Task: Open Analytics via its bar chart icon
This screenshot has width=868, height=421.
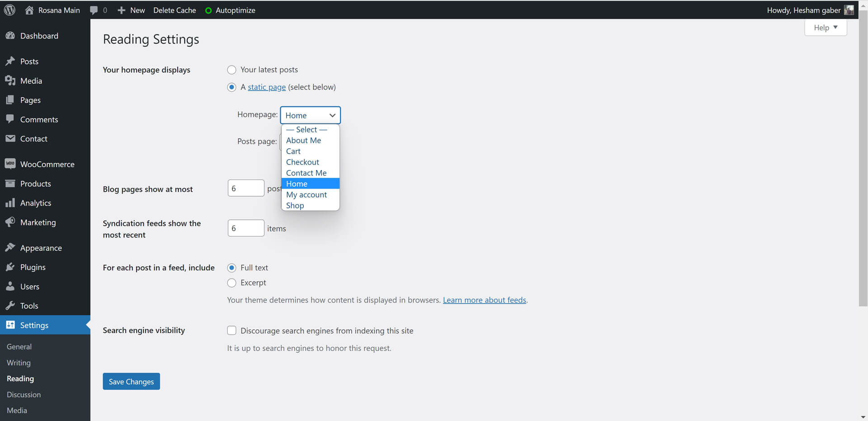Action: pyautogui.click(x=10, y=203)
